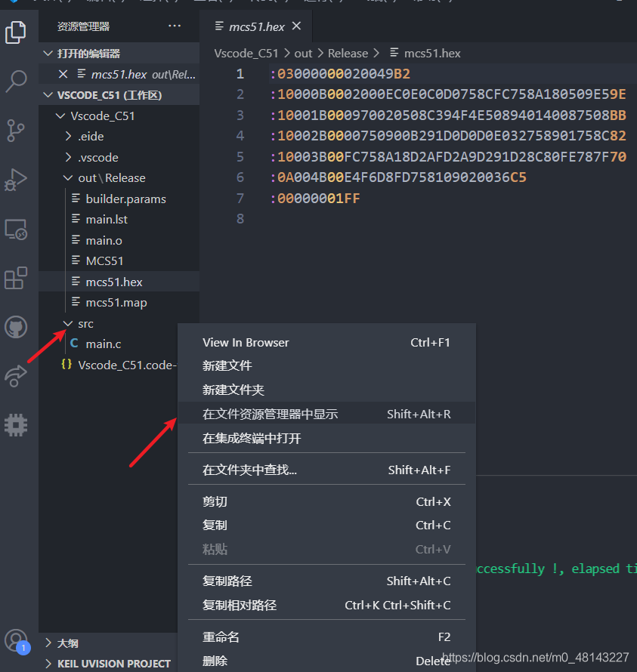Click line number 8 in editor gutter
637x672 pixels.
point(240,219)
